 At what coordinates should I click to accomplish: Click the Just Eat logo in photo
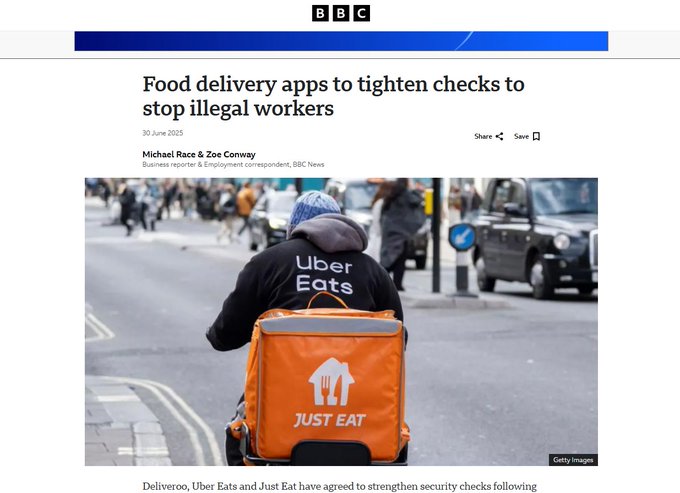click(x=330, y=393)
